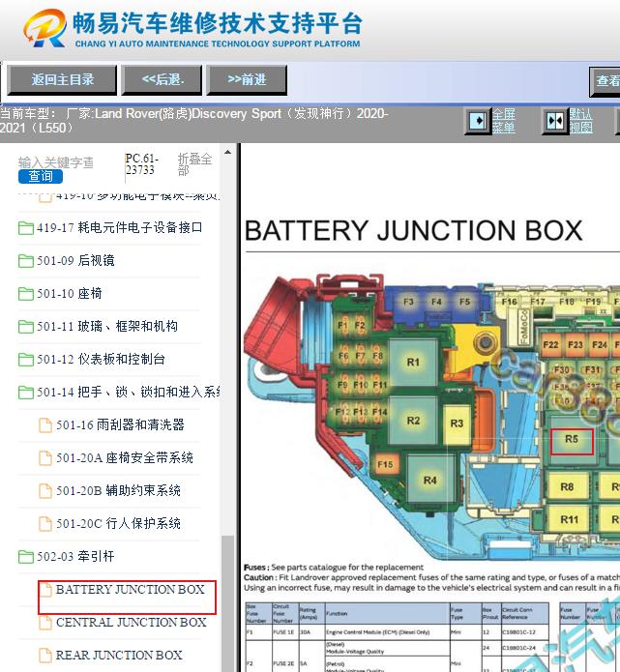This screenshot has height=672, width=620.
Task: Click the BATTERY JUNCTION BOX heading
Action: [x=413, y=230]
